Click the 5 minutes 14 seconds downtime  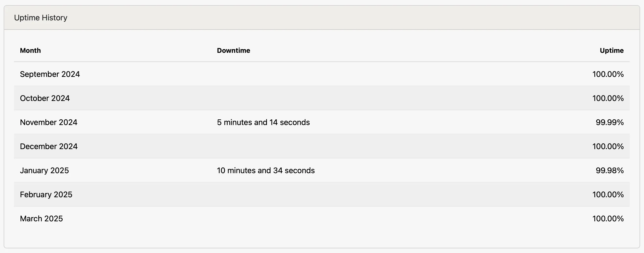tap(263, 122)
